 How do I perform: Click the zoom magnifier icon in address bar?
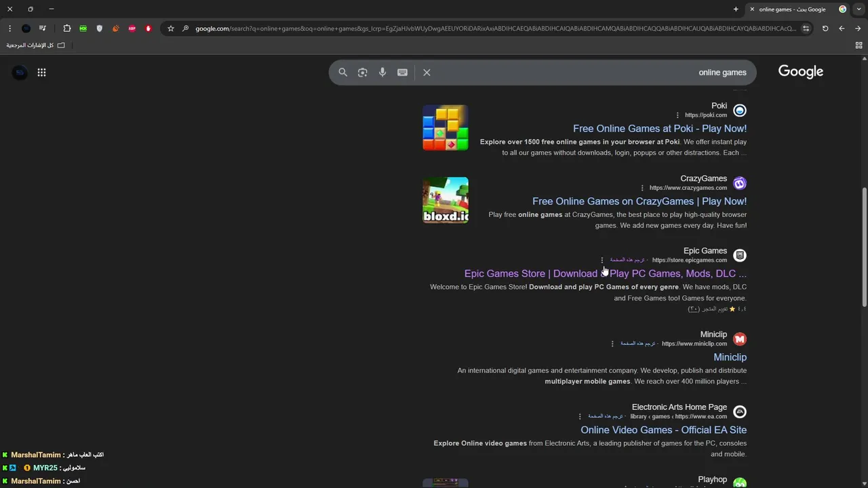(185, 28)
